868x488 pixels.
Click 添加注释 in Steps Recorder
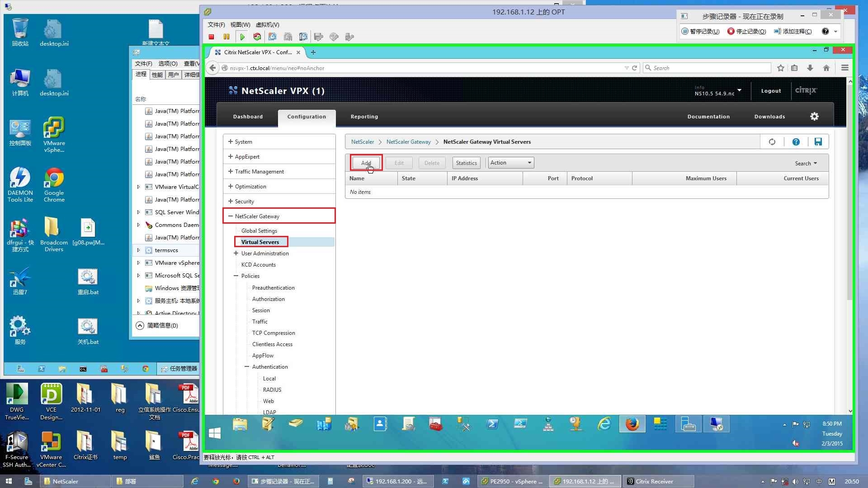(x=793, y=31)
